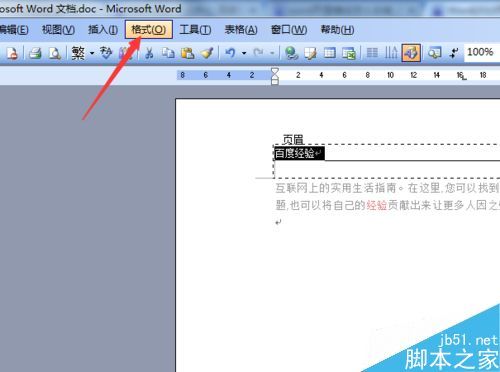Click ruler position number 10

pyautogui.click(x=390, y=75)
